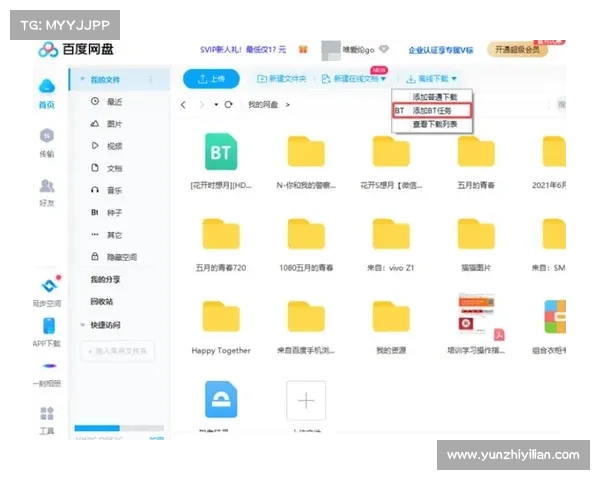This screenshot has width=600, height=480.
Task: Collapse the 我的文件 tree section
Action: [82, 79]
